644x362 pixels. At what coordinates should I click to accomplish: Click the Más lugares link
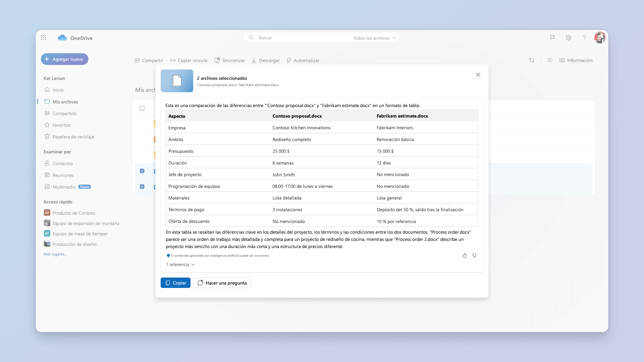pos(56,254)
